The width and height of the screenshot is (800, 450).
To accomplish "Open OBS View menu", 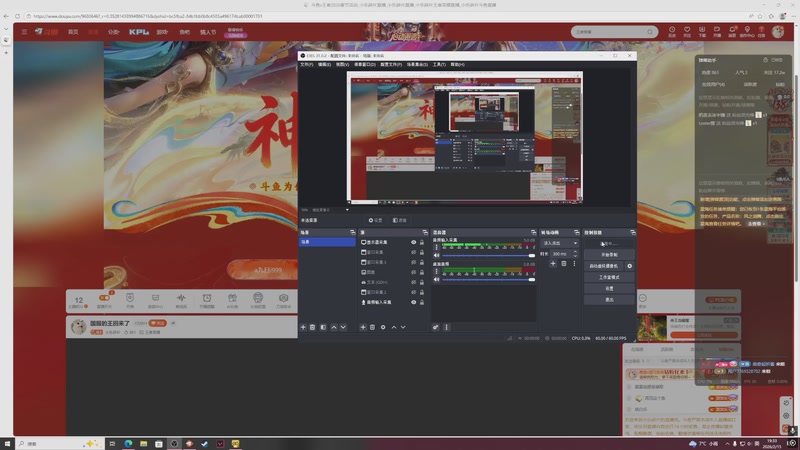I will pos(342,65).
